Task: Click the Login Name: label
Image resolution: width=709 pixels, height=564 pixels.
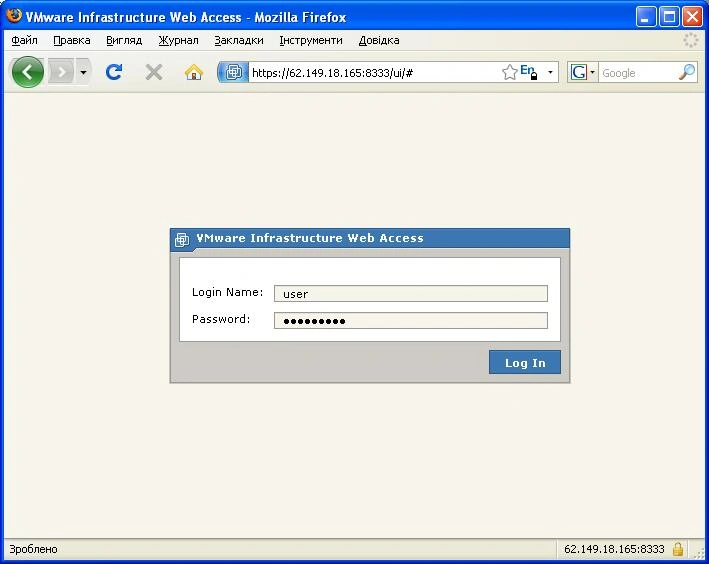Action: coord(227,292)
